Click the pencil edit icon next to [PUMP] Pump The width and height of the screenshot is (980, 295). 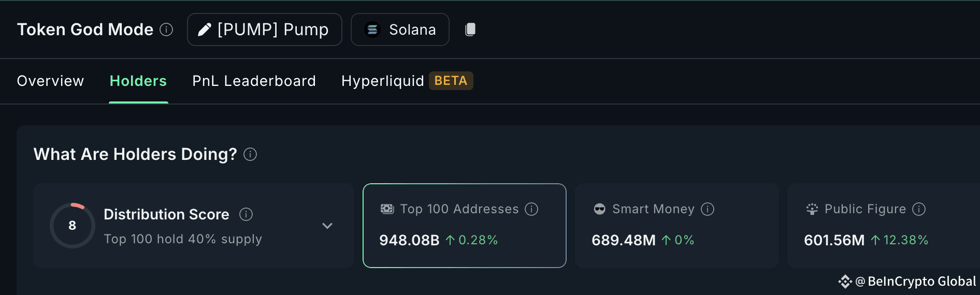coord(204,30)
